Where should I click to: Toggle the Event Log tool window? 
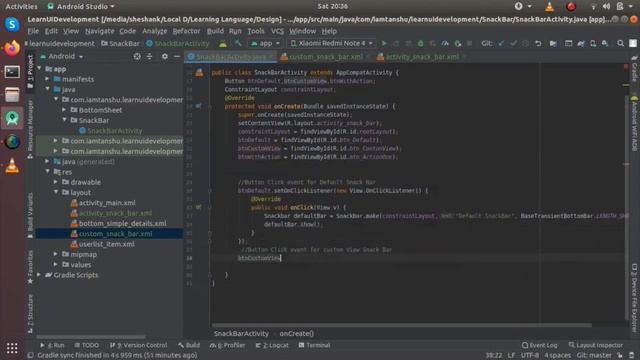(539, 345)
